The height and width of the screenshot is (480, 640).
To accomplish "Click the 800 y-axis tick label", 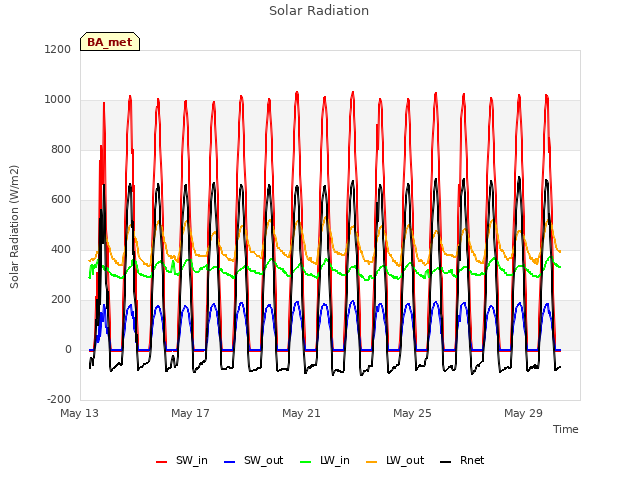I will (x=61, y=149).
